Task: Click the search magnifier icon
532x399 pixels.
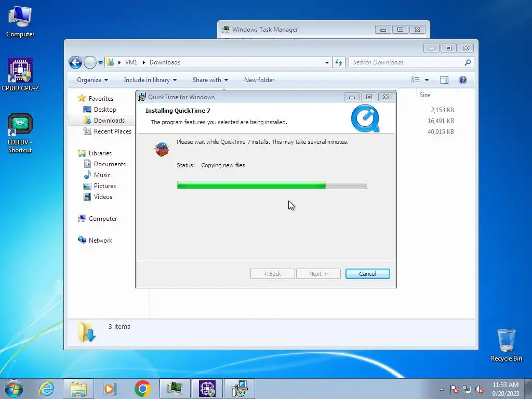Action: [x=468, y=62]
